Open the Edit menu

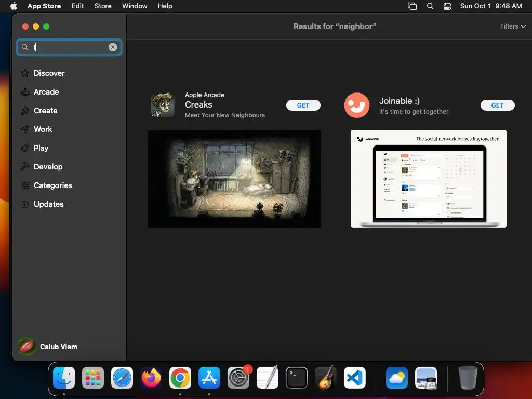point(78,6)
